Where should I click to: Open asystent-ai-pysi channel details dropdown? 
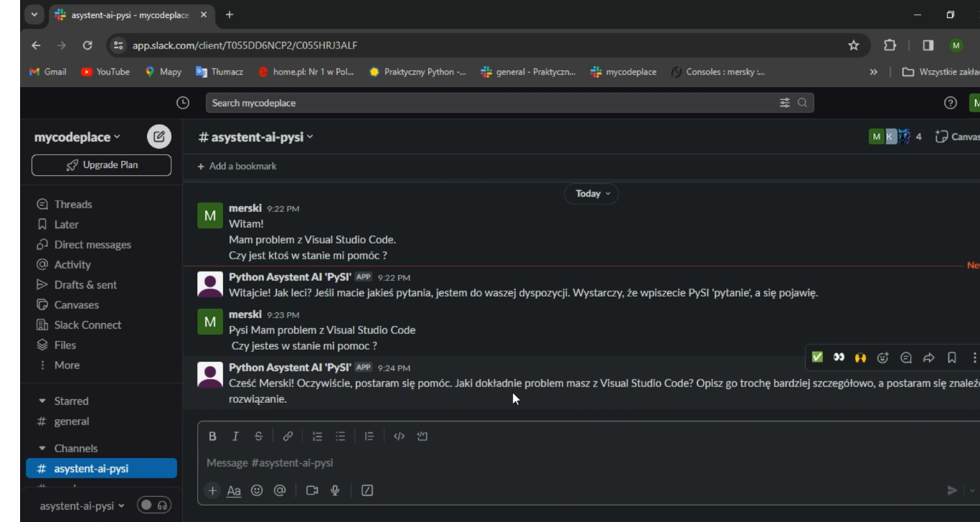point(256,136)
